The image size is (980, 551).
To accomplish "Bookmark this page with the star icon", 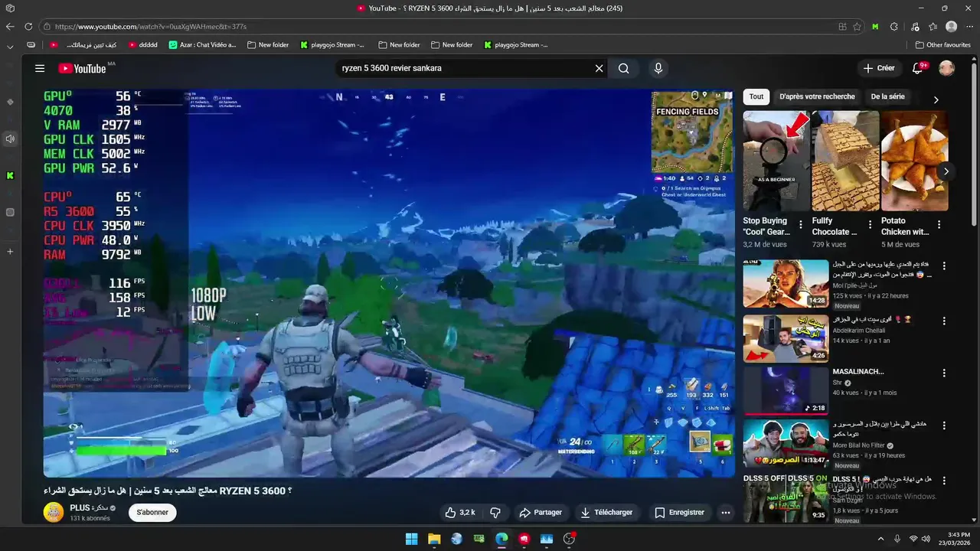I will pos(857,26).
